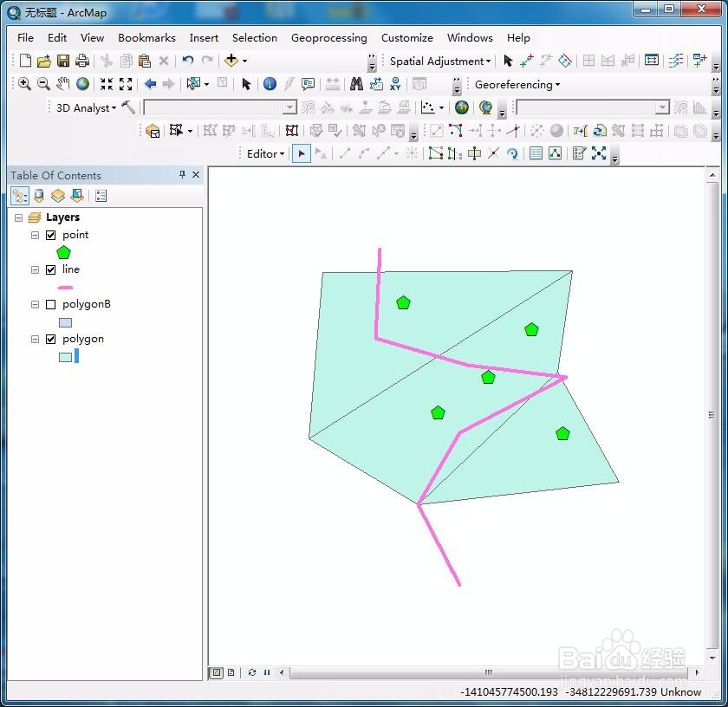Viewport: 728px width, 707px height.
Task: Click Fixed Zoom Out arrows icon
Action: coord(126,84)
